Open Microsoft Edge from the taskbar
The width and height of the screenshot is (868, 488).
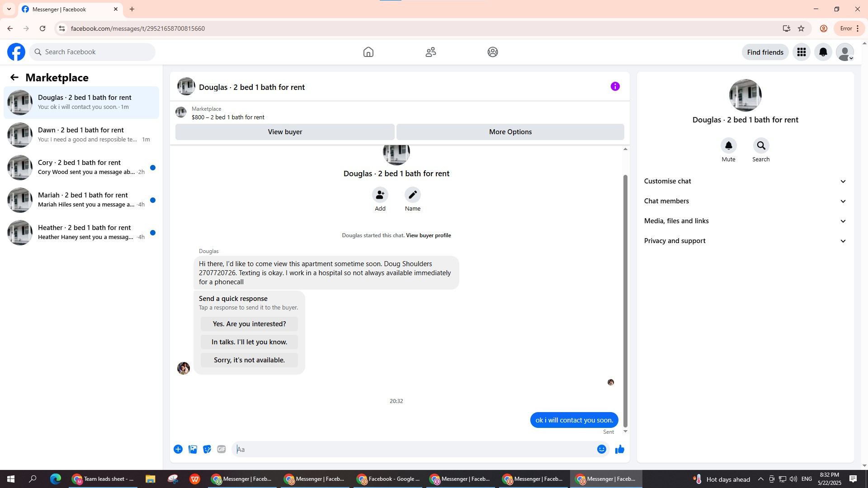tap(56, 479)
